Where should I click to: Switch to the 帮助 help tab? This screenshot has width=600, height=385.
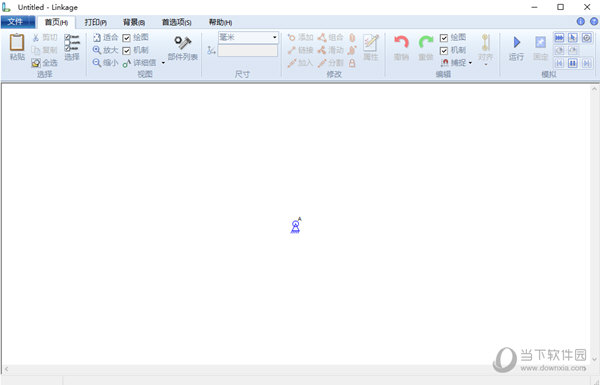[220, 22]
